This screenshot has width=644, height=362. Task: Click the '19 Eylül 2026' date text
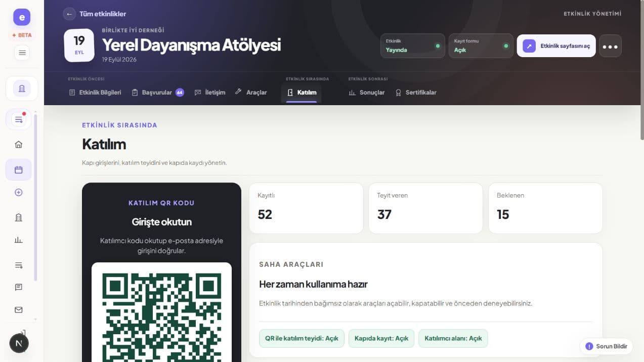[119, 60]
